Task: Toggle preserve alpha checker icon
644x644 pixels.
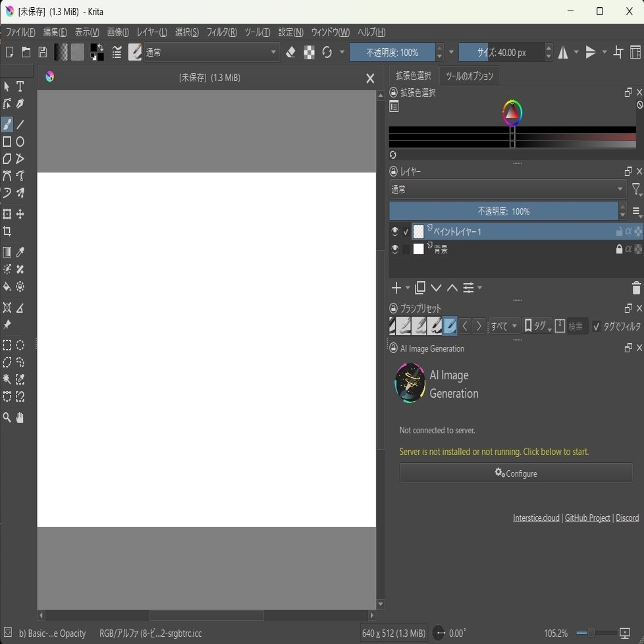Action: tap(309, 52)
